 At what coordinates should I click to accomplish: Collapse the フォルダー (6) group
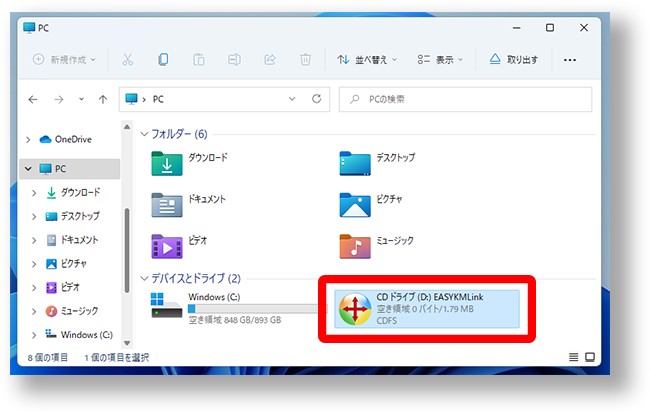[144, 134]
